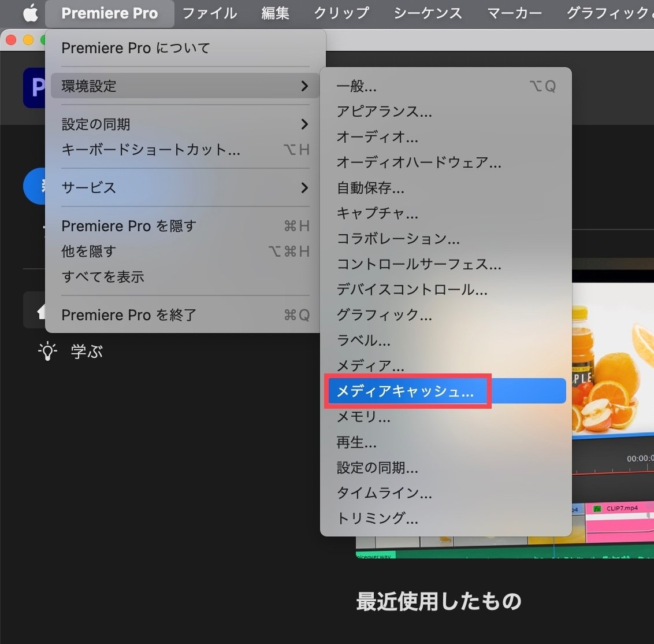Click the orange juice preview thumbnail
The width and height of the screenshot is (654, 644).
613,359
